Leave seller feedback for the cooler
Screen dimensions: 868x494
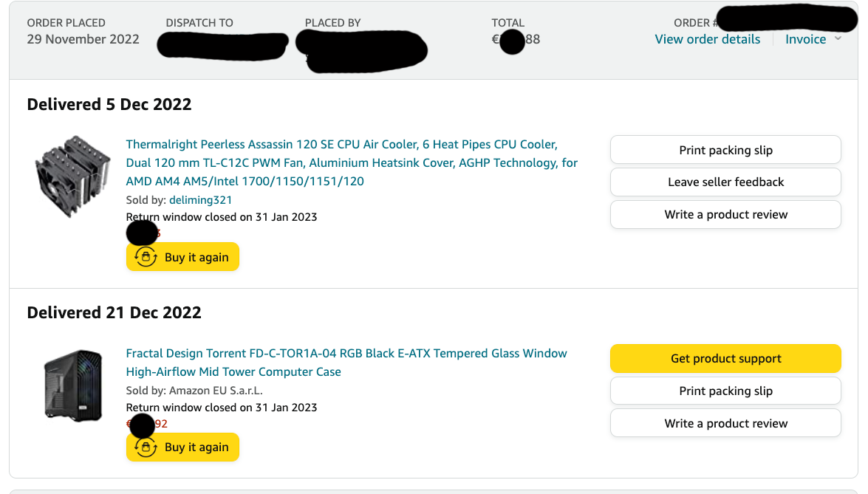point(725,182)
